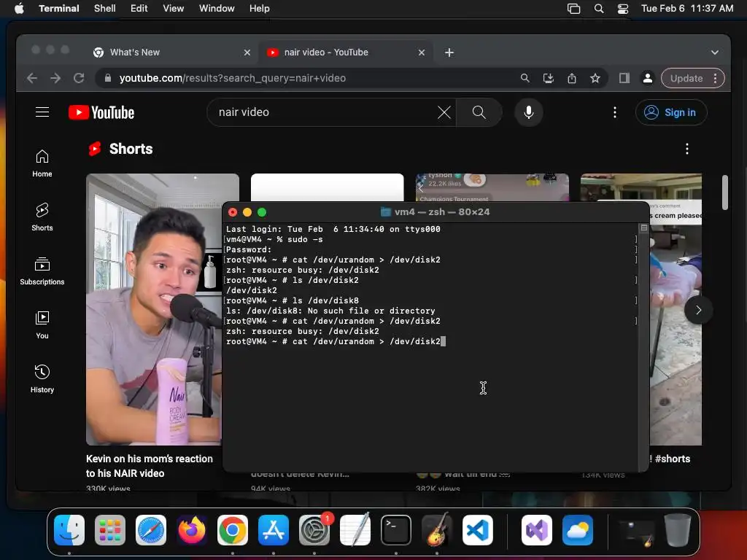Open the Shell menu
Viewport: 747px width, 560px height.
coord(105,8)
